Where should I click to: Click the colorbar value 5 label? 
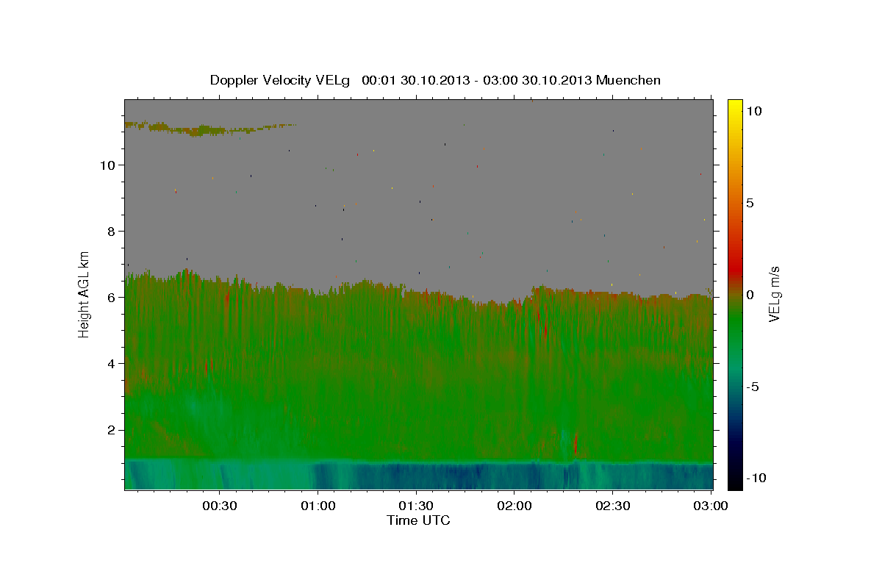pyautogui.click(x=750, y=203)
